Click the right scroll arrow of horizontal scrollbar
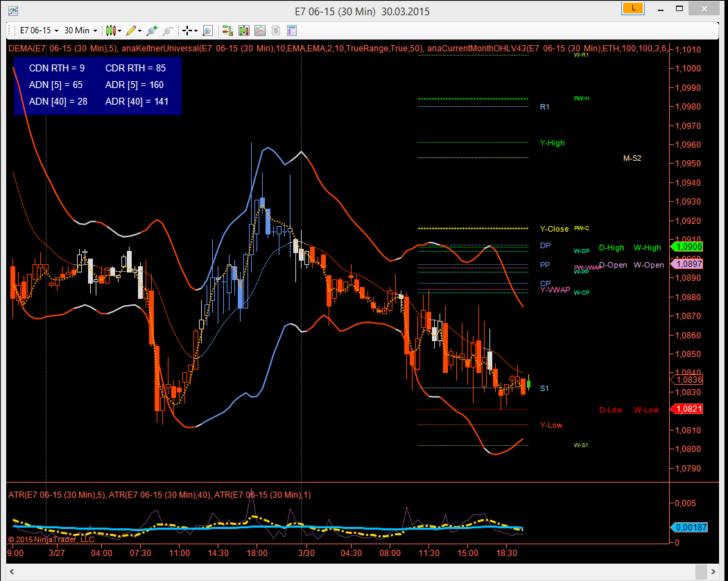This screenshot has height=581, width=728. click(x=713, y=571)
